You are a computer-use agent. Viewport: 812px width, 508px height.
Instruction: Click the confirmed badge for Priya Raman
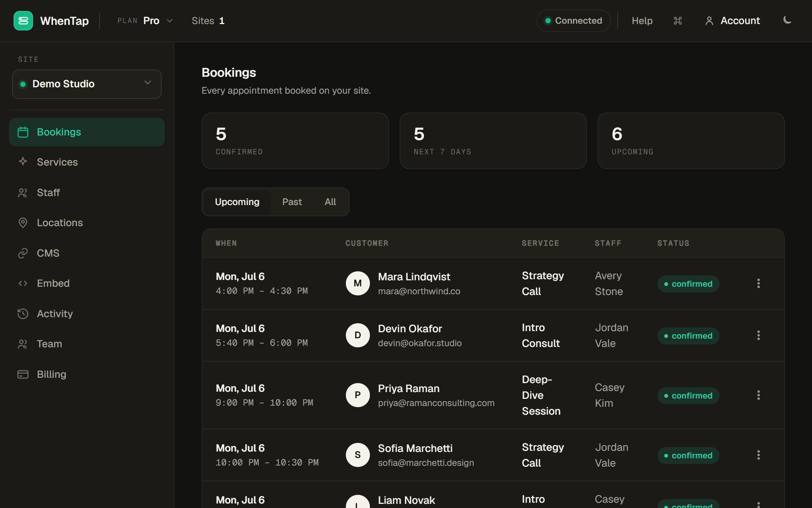tap(688, 395)
